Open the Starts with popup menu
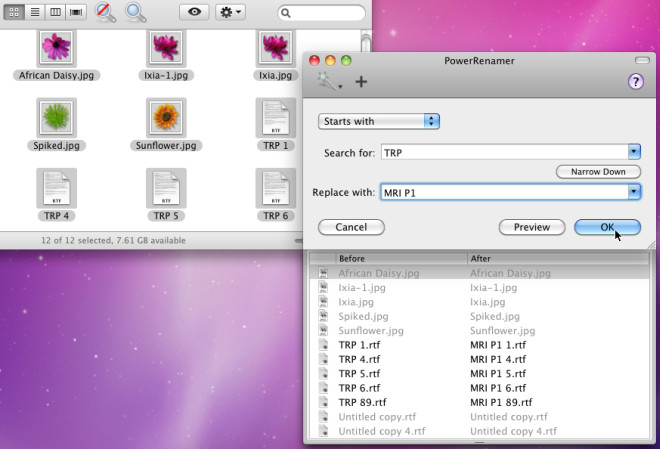Image resolution: width=660 pixels, height=449 pixels. point(379,121)
